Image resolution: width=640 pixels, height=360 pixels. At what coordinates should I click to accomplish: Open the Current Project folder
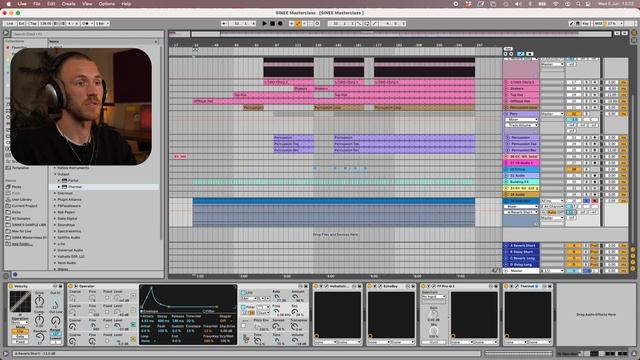click(x=24, y=206)
